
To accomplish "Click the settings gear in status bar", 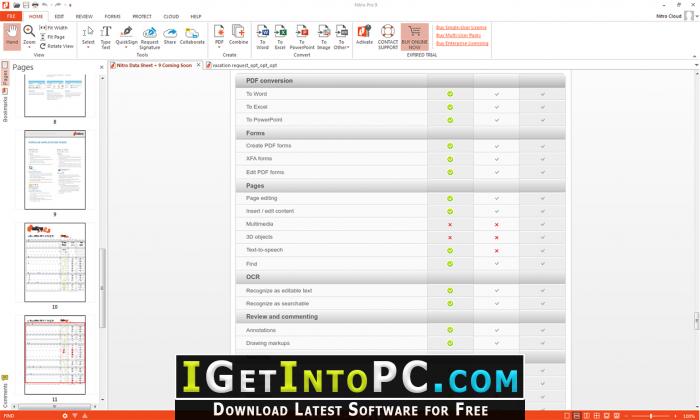I will (65, 416).
